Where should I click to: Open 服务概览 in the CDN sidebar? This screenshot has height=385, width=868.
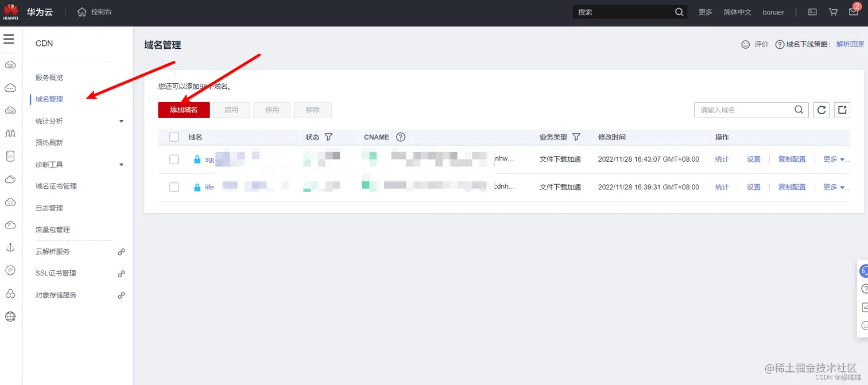tap(49, 77)
